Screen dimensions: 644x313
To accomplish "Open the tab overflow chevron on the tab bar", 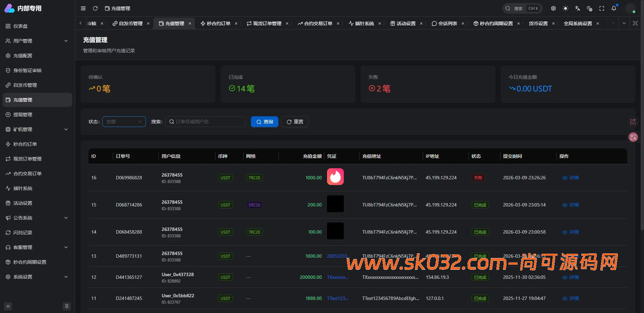I will (x=624, y=23).
